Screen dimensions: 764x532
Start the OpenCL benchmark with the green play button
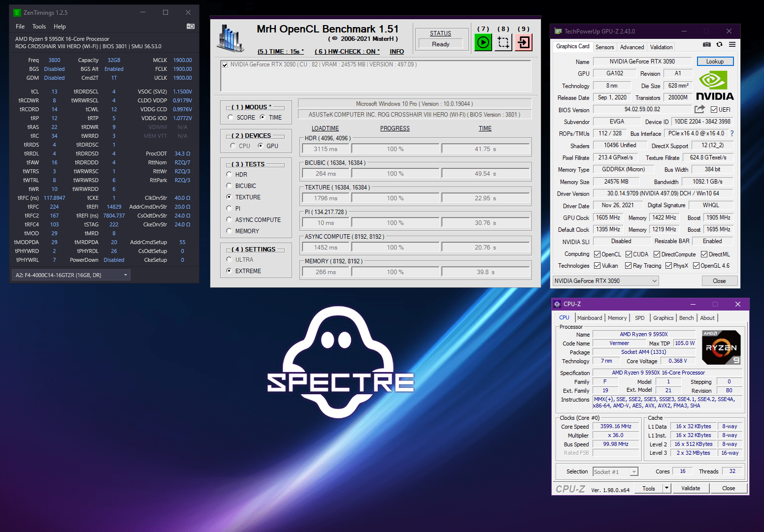483,42
